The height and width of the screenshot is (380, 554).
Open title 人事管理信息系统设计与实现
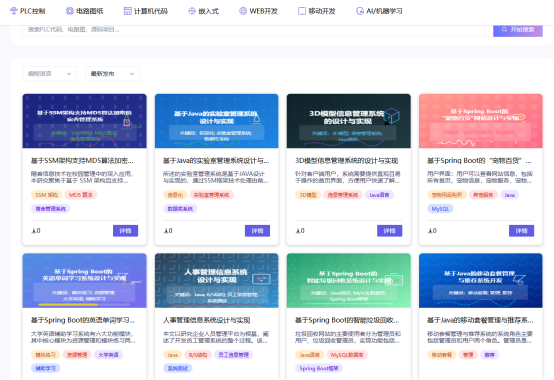207,320
